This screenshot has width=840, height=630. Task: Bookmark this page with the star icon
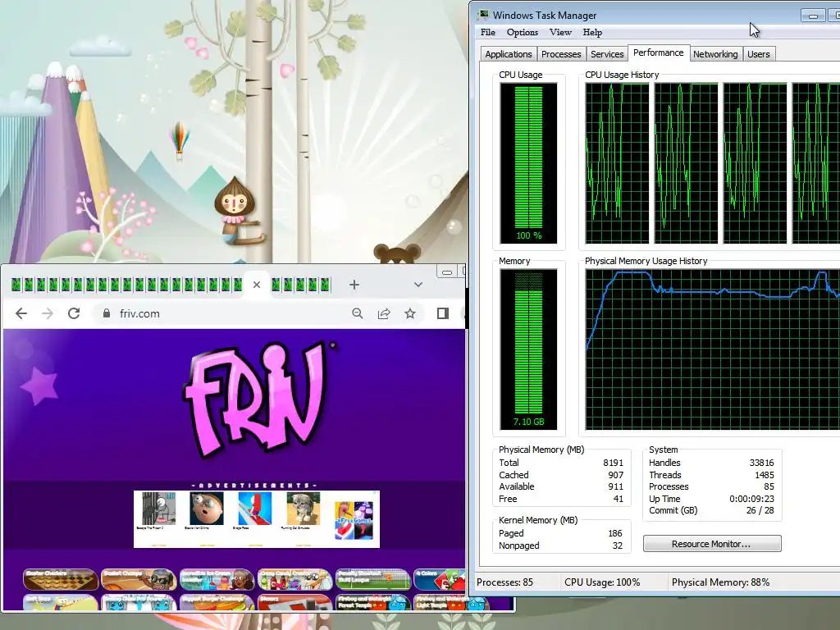[410, 313]
